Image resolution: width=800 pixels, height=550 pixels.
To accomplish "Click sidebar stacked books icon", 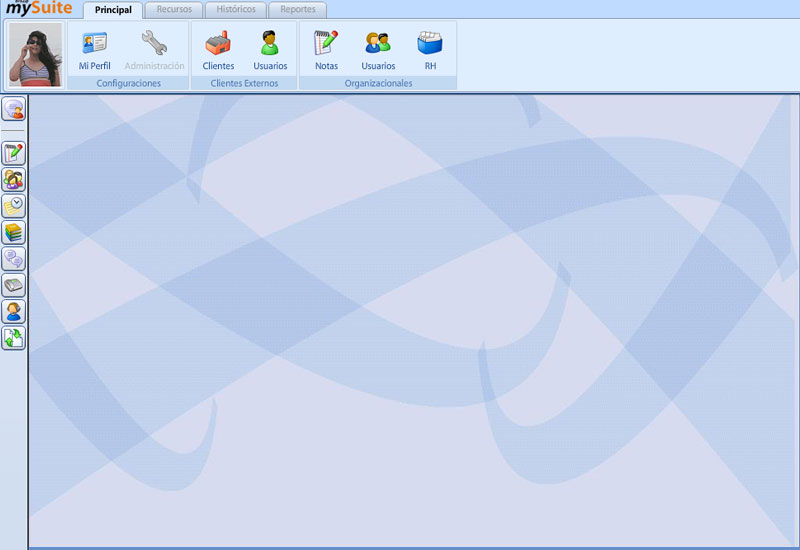I will (x=14, y=233).
